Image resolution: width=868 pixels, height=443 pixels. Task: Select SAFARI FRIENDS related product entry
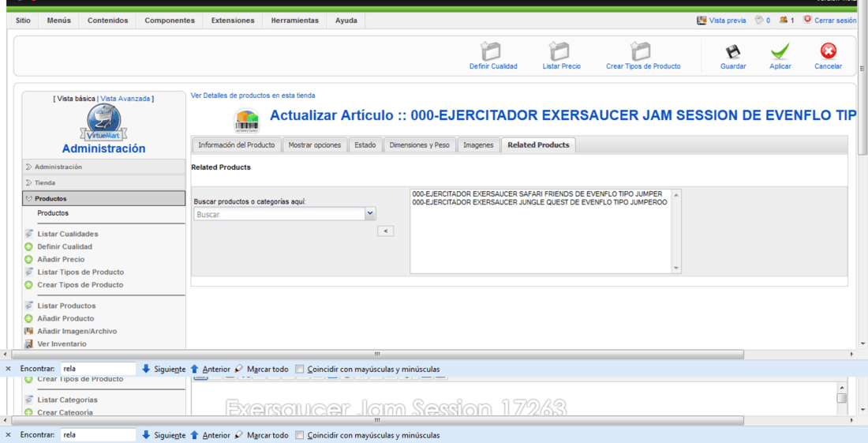[537, 193]
